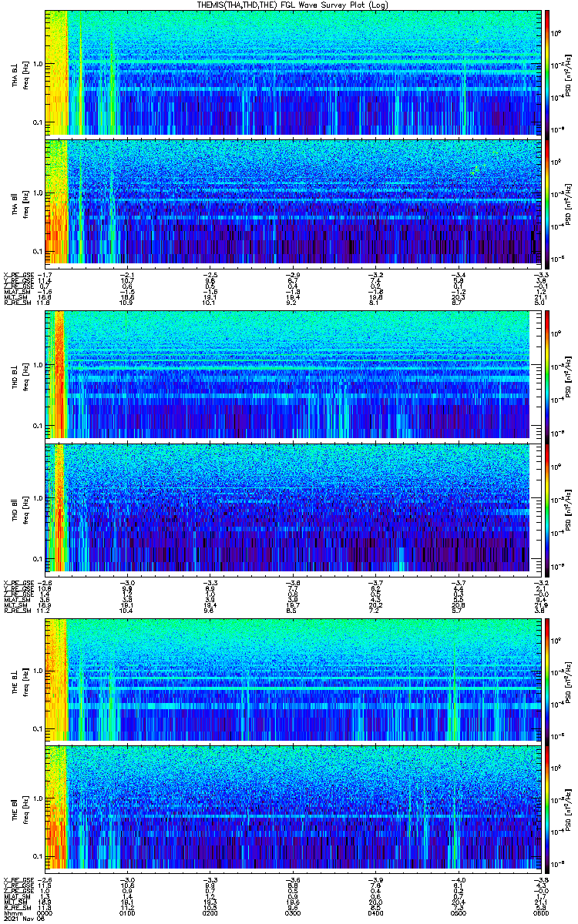578x924 pixels.
Task: Click the 0500 time tick label
Action: (459, 912)
